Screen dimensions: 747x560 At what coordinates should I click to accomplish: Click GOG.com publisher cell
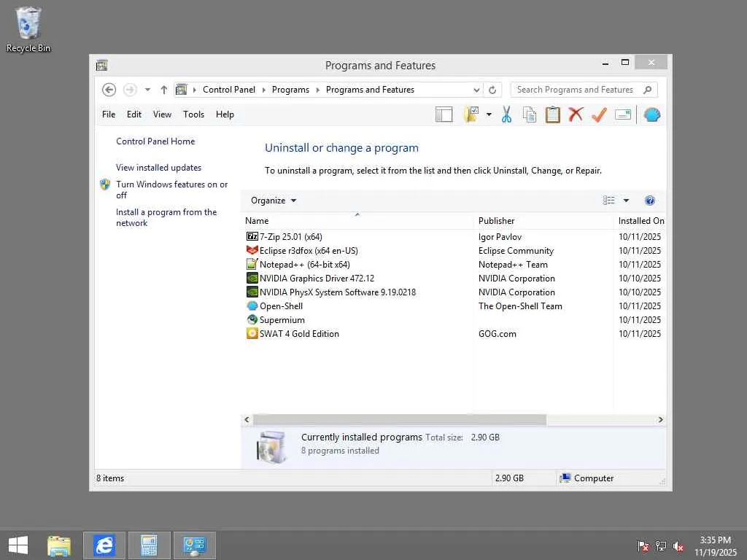497,333
